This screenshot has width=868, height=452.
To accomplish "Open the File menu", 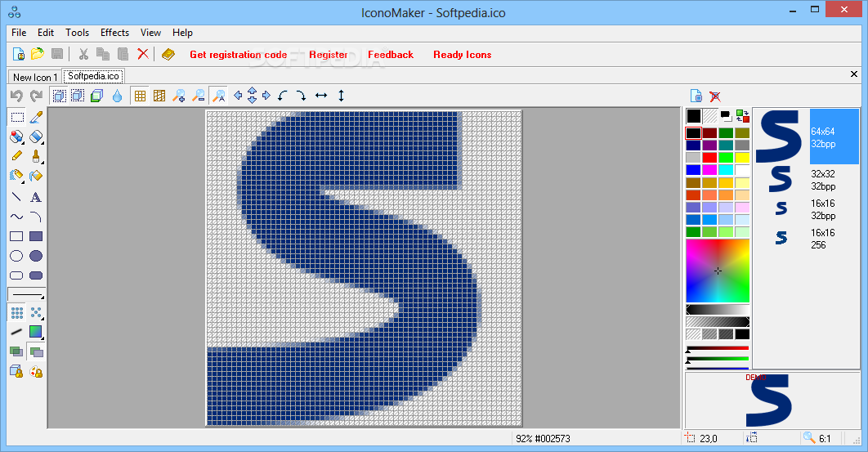I will click(19, 33).
